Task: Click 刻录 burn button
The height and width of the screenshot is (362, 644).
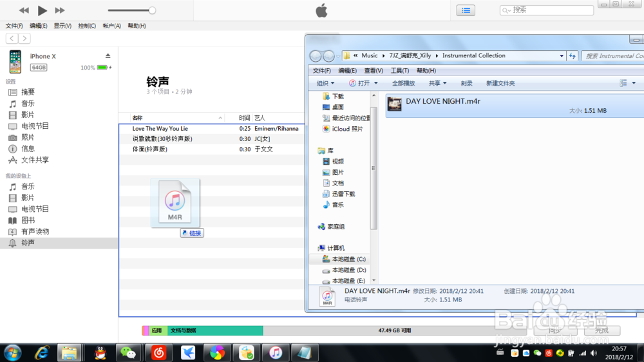Action: [x=466, y=83]
